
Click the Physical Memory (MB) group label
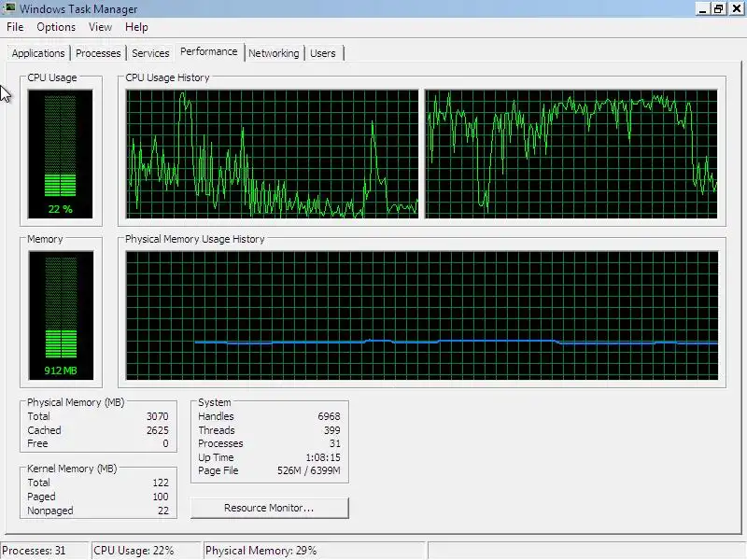point(76,402)
